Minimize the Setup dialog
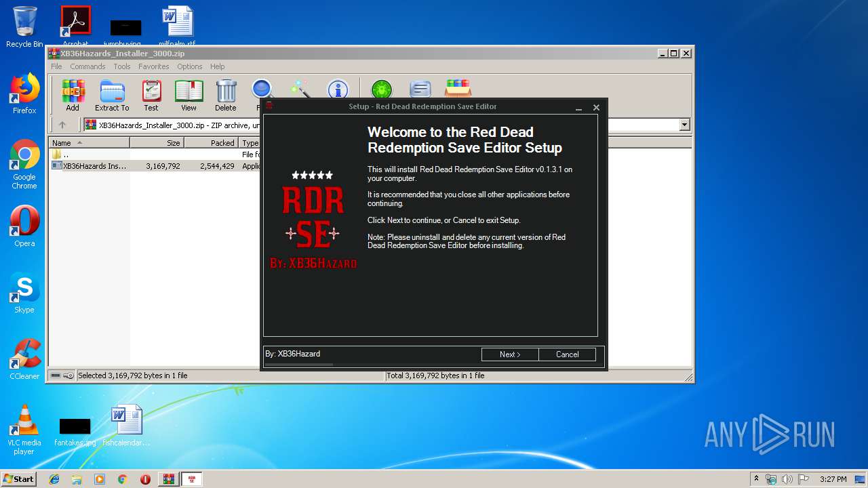This screenshot has width=868, height=488. point(579,108)
